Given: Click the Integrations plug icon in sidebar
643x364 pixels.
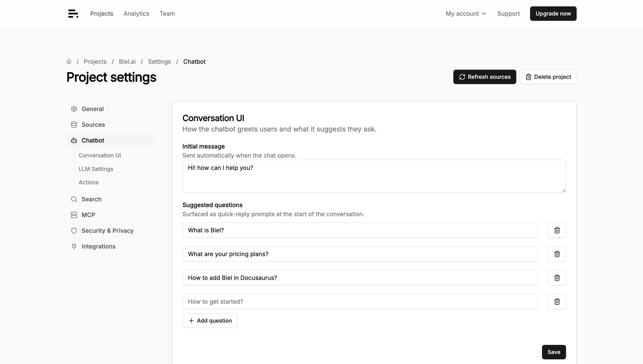Looking at the screenshot, I should (74, 247).
